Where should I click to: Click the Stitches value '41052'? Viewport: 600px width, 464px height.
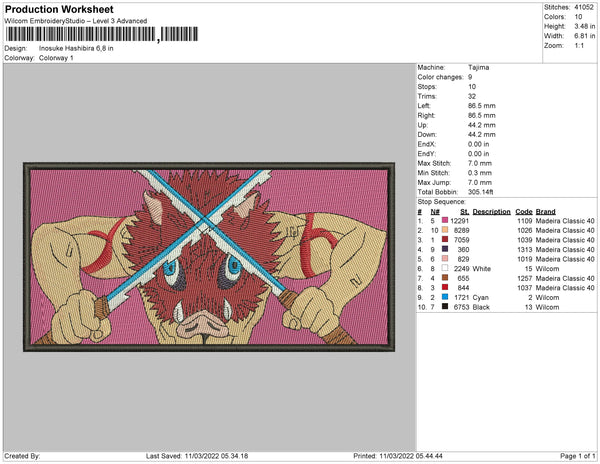[x=584, y=7]
